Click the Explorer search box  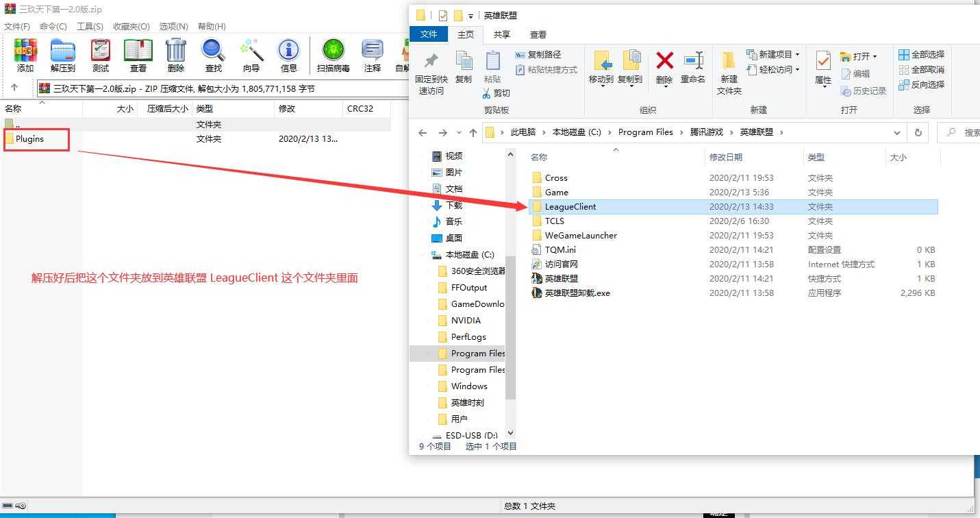(x=958, y=133)
